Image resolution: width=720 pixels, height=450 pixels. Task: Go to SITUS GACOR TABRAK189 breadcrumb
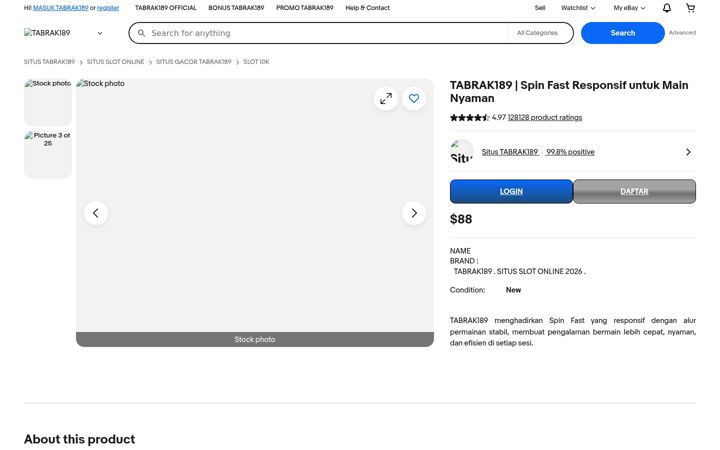(x=193, y=62)
